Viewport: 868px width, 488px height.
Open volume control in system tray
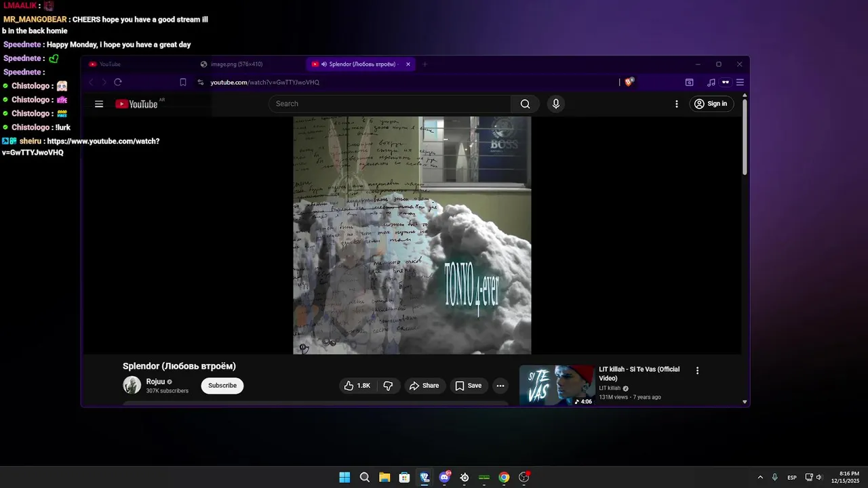pyautogui.click(x=818, y=477)
